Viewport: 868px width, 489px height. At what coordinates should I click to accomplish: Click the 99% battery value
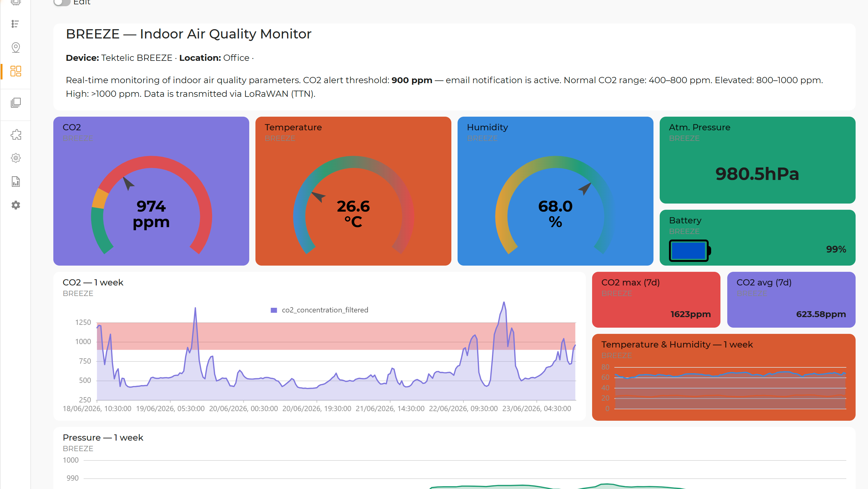coord(836,249)
